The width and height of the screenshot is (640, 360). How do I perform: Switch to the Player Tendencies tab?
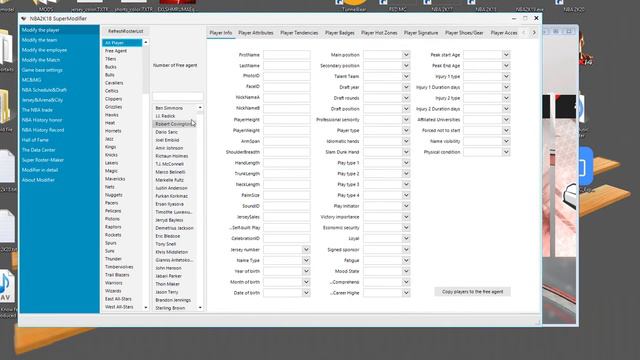(299, 33)
